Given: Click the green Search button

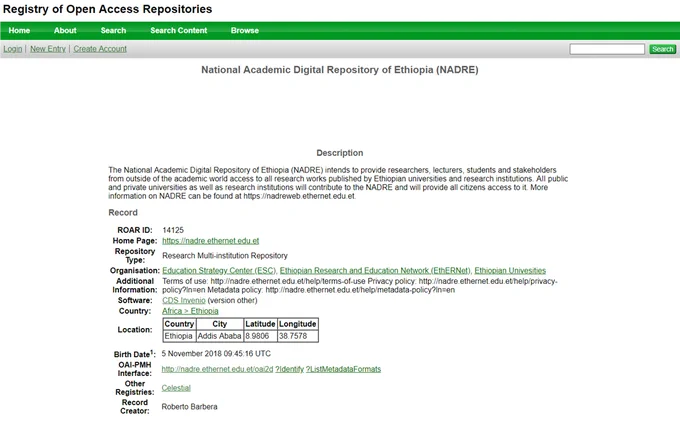Looking at the screenshot, I should point(663,49).
